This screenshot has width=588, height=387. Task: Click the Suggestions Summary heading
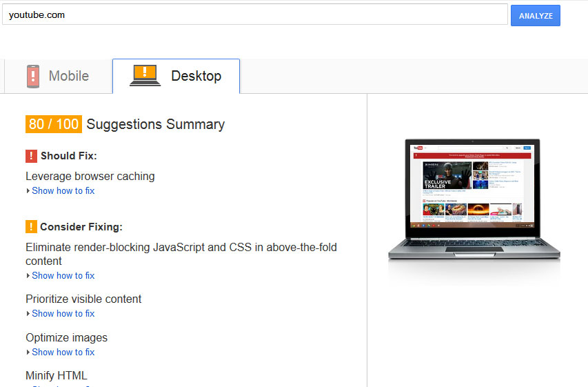click(x=156, y=124)
